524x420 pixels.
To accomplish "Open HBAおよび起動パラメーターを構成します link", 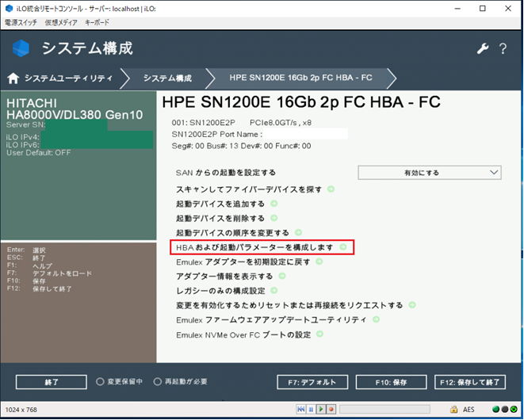I will tap(254, 247).
